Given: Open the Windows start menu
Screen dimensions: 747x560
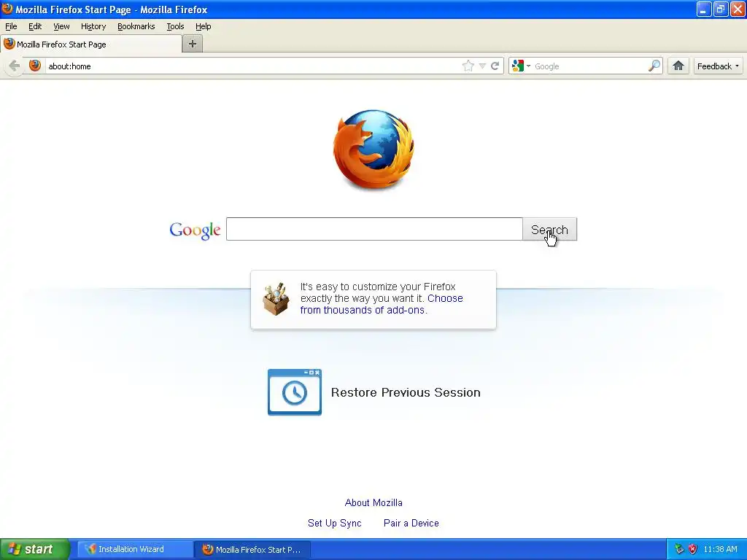Looking at the screenshot, I should [x=35, y=549].
